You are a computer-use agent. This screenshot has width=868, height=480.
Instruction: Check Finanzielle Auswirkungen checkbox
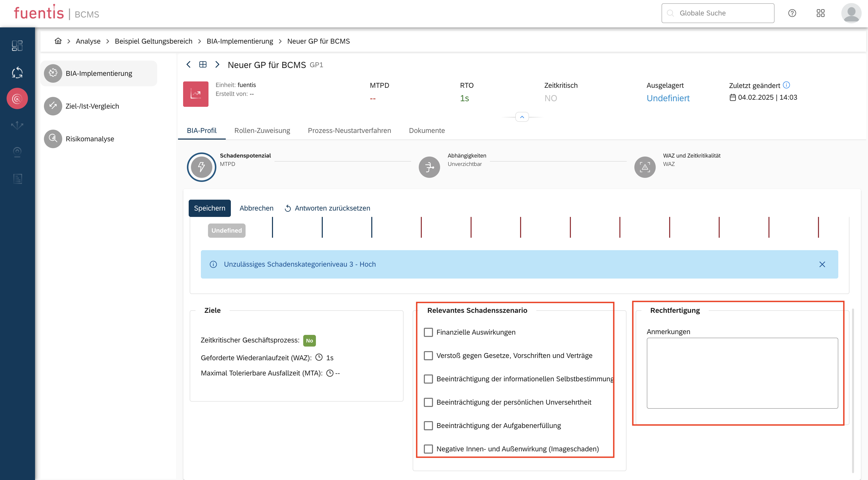tap(428, 332)
